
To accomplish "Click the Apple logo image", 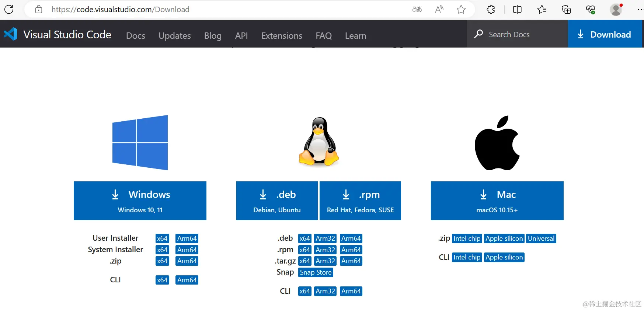I will 497,143.
